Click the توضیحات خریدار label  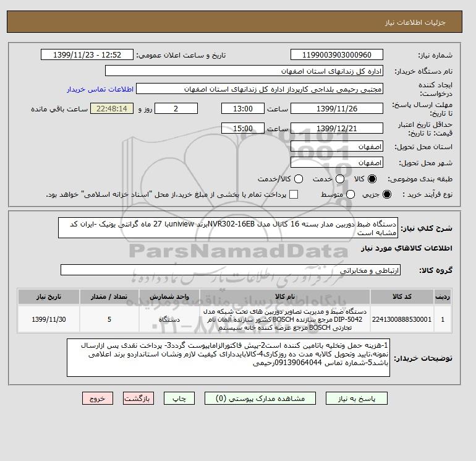coord(423,358)
